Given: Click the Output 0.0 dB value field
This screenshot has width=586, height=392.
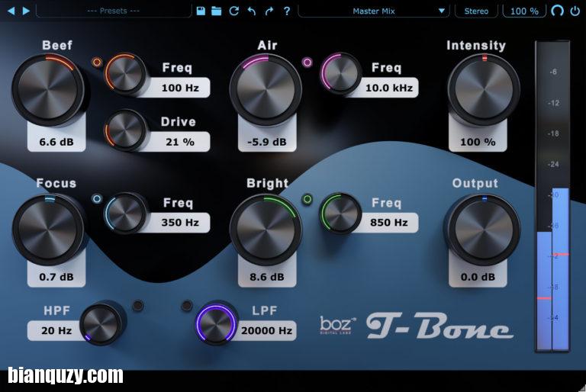Looking at the screenshot, I should pos(478,277).
